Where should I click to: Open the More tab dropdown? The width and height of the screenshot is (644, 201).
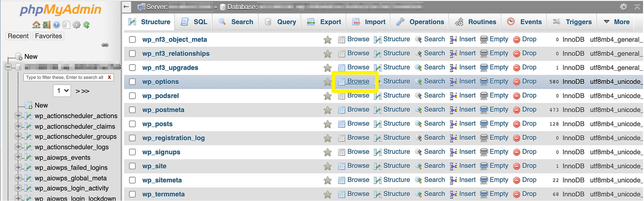(x=616, y=22)
